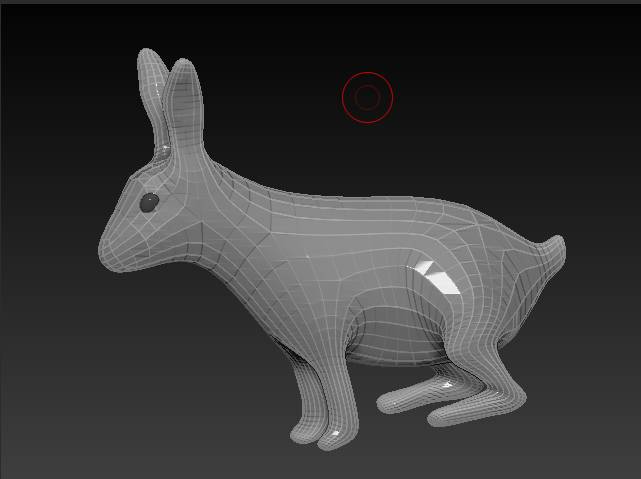The width and height of the screenshot is (641, 479).
Task: Click the rabbit's black eye
Action: coord(149,203)
